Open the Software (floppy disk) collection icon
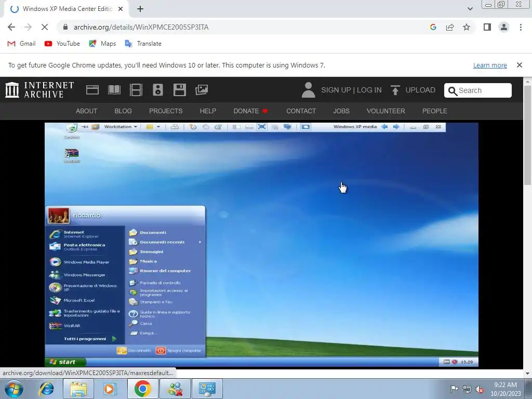Image resolution: width=532 pixels, height=399 pixels. pos(179,90)
